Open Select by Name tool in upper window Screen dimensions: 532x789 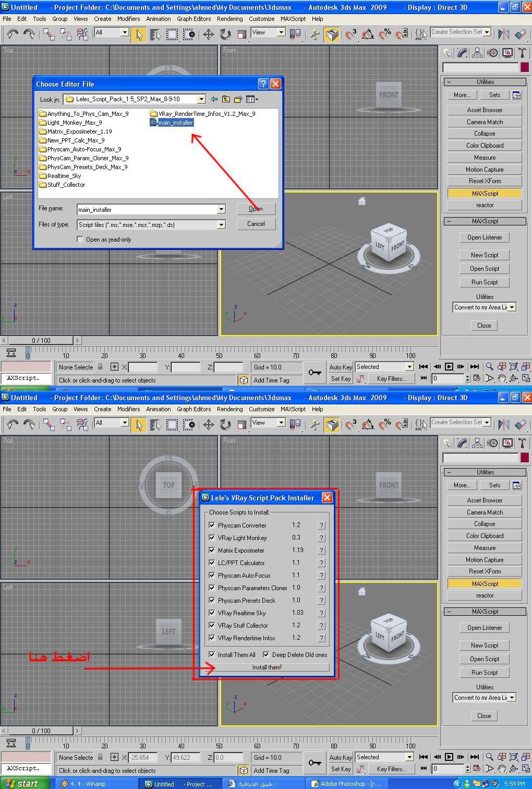tap(155, 34)
